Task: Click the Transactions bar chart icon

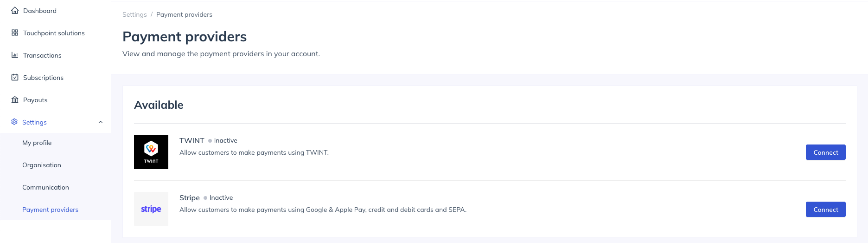Action: [x=15, y=55]
